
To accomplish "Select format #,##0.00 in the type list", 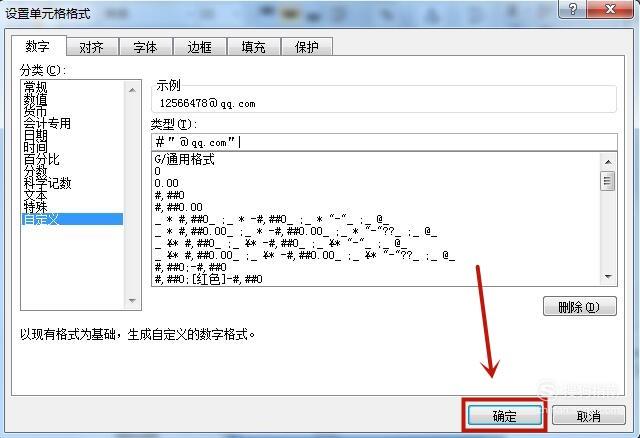I will point(376,207).
